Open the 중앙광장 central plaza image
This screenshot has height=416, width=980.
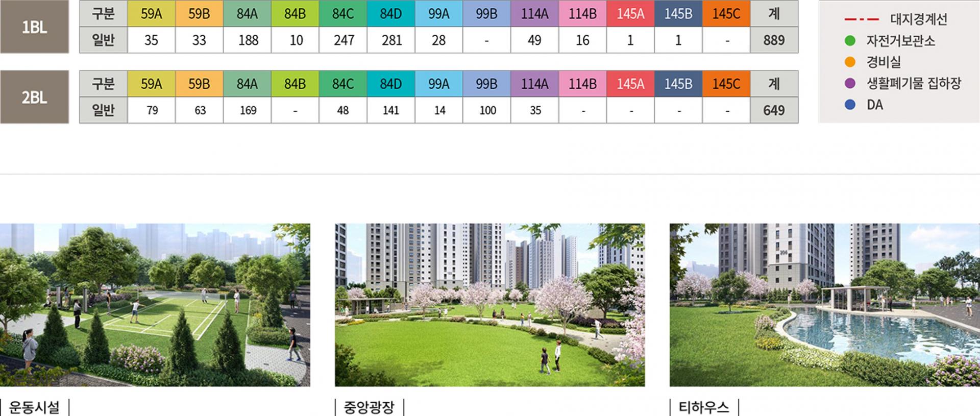click(x=489, y=305)
